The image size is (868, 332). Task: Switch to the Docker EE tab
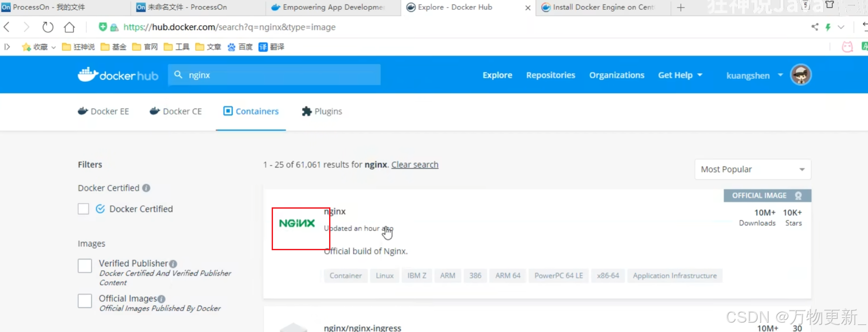click(x=103, y=111)
